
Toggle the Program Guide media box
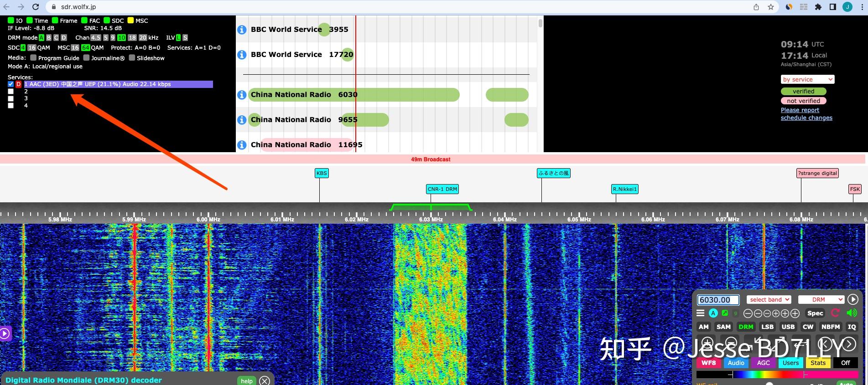tap(33, 58)
